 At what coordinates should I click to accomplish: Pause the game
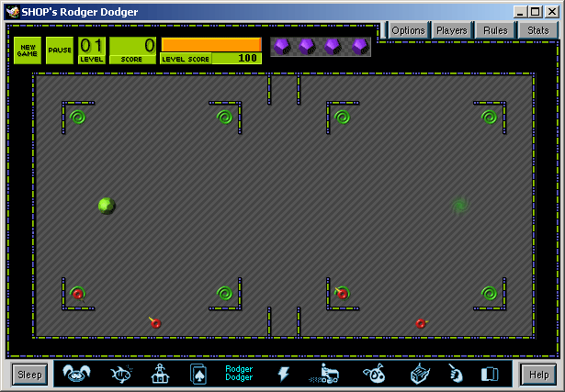(60, 50)
